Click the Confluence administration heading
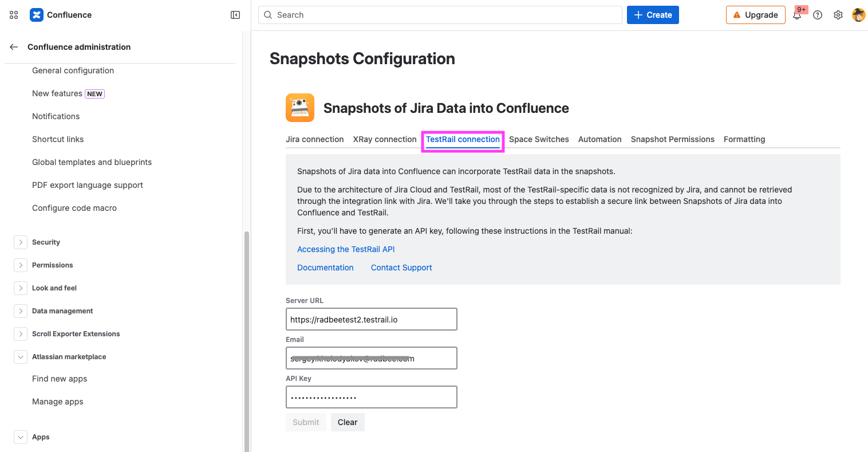Image resolution: width=868 pixels, height=452 pixels. click(x=79, y=47)
